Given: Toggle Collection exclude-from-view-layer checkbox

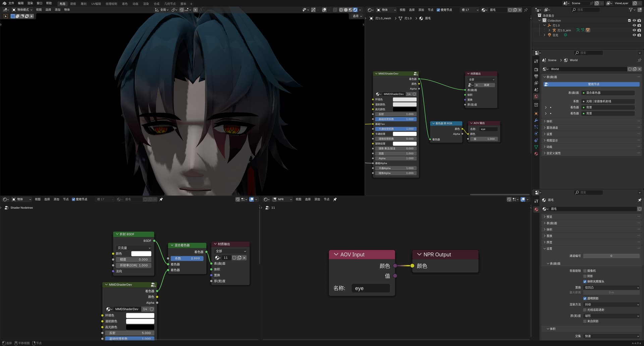Looking at the screenshot, I should 629,20.
